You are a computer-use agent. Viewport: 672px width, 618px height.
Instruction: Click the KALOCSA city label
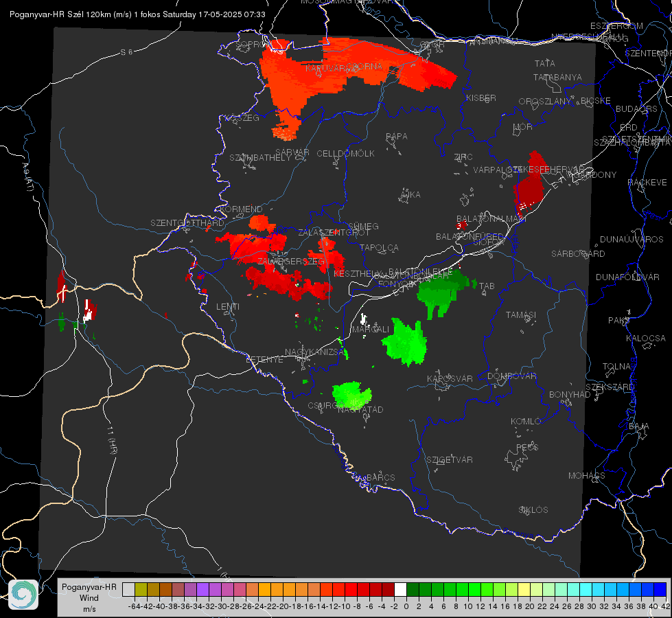point(645,339)
